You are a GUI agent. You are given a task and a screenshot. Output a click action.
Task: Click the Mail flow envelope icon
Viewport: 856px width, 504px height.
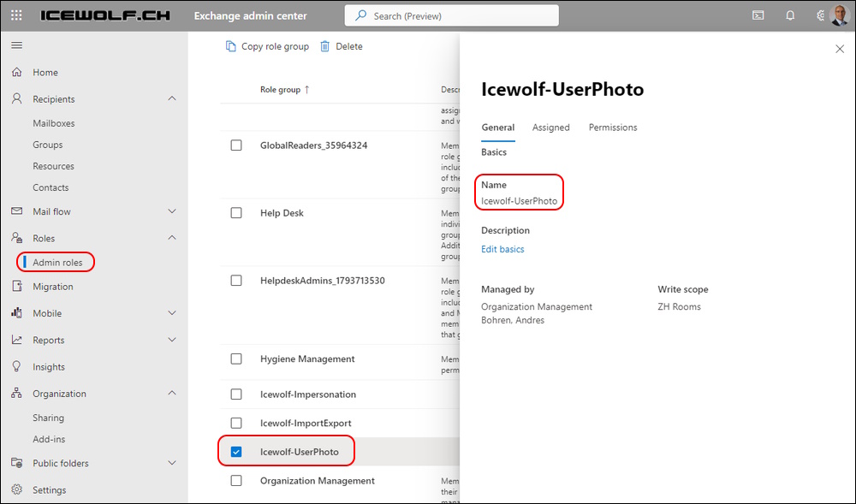pos(17,211)
